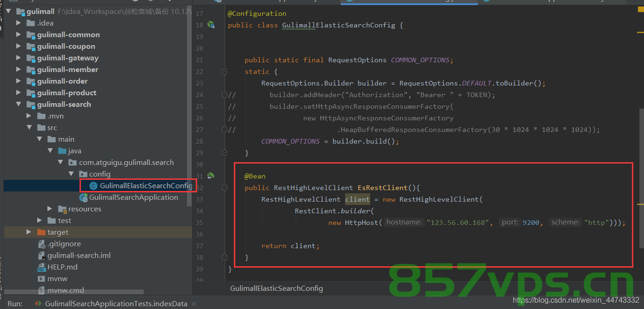Select mvnw.cmd file in tree
The height and width of the screenshot is (309, 644).
click(x=66, y=290)
